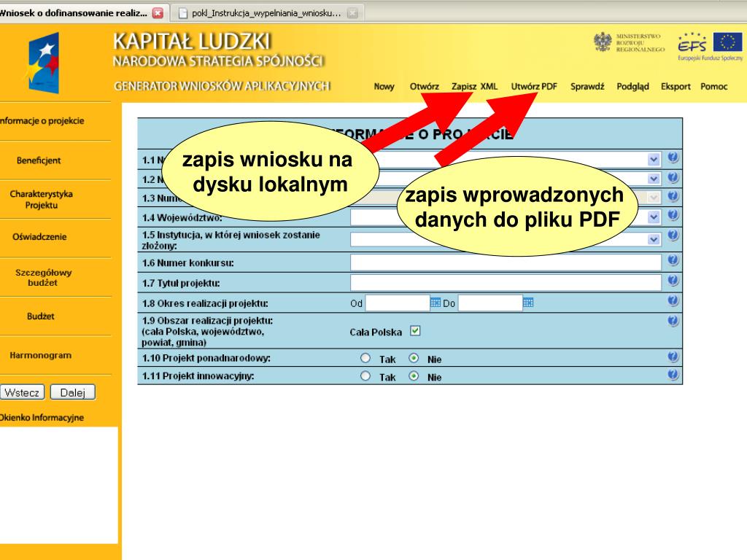
Task: Open calendar picker for the Od date
Action: [x=435, y=303]
